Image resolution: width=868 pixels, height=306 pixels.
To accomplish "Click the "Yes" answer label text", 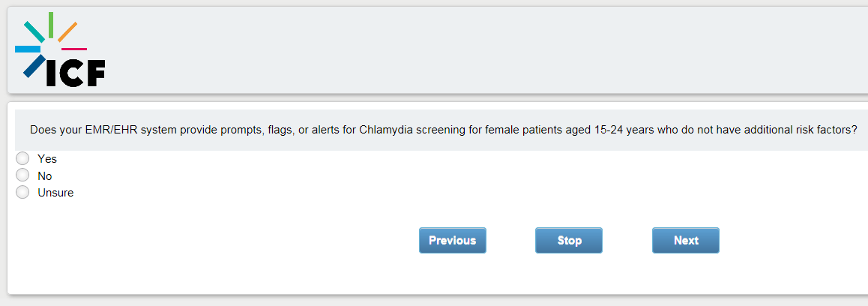I will point(47,159).
